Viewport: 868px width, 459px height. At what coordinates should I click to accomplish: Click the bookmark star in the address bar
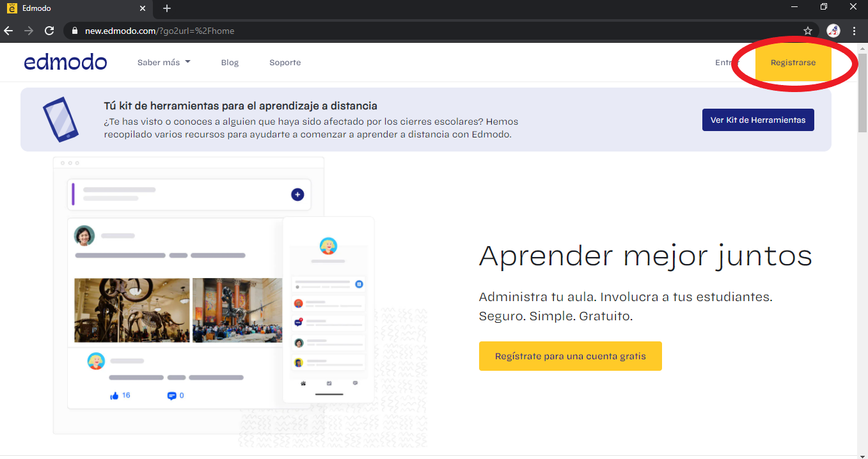click(x=807, y=30)
